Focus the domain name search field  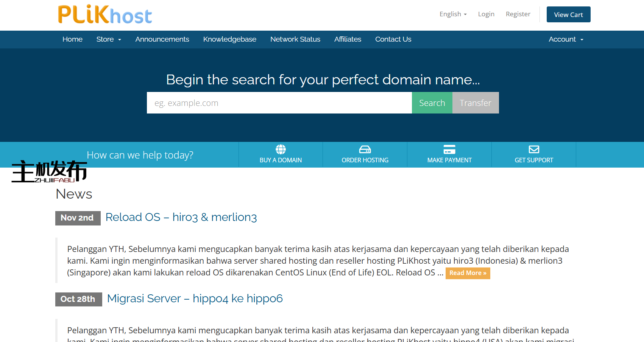[x=279, y=103]
